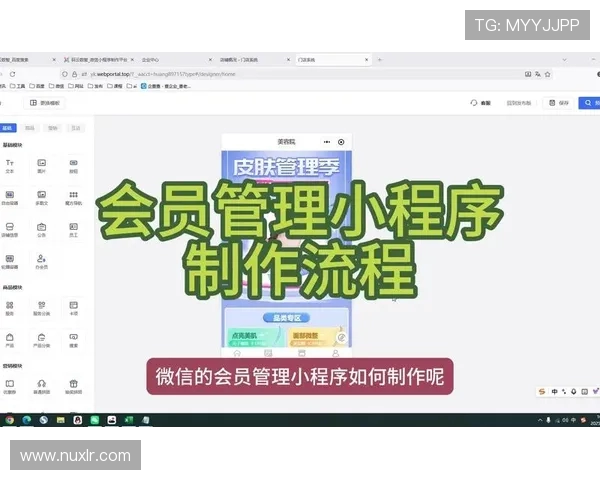Add the 优惠券 coupon module
The width and height of the screenshot is (600, 480).
(x=10, y=387)
